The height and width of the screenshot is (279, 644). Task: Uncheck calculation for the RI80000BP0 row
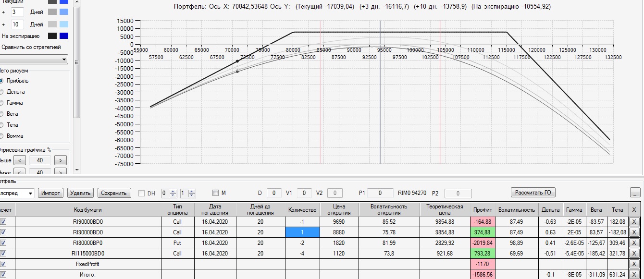[3, 243]
